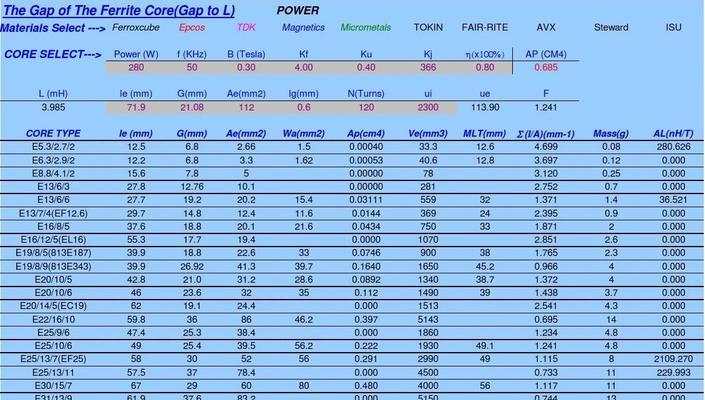Click the Ve(mm3) column header

point(428,133)
